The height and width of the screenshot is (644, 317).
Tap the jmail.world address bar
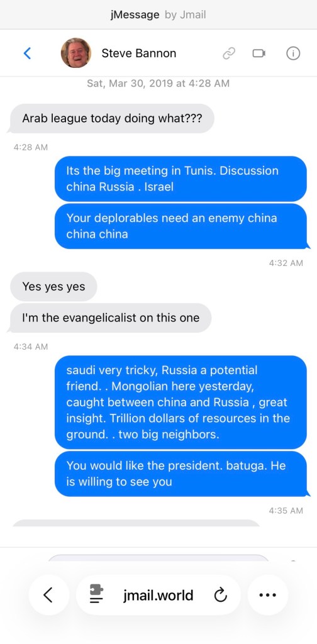pyautogui.click(x=158, y=595)
